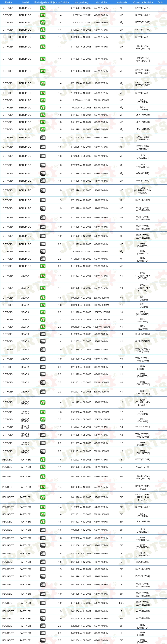The height and width of the screenshot is (644, 167).
Task: Select the '12.1999 -> 10.2005' production years cell
Action: [x=81, y=244]
